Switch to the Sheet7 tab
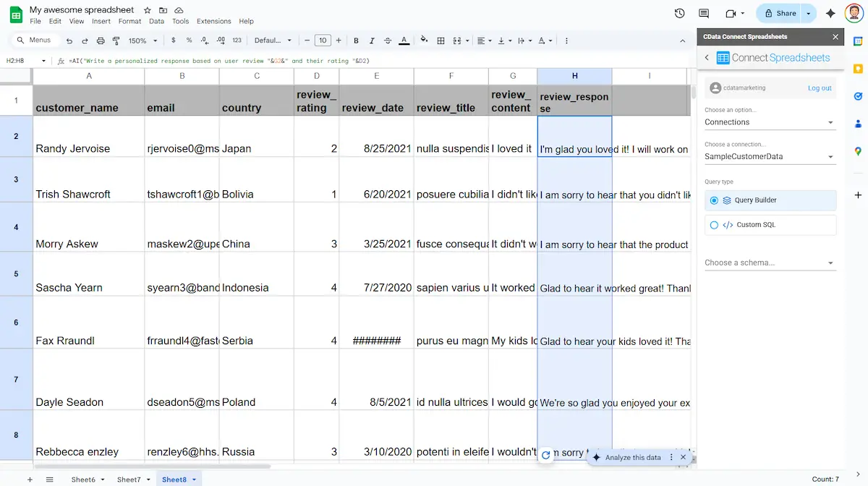Viewport: 868px width, 486px height. (129, 479)
